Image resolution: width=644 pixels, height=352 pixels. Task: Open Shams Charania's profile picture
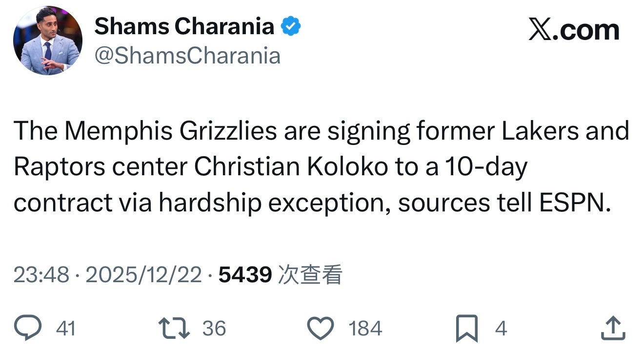click(x=48, y=41)
